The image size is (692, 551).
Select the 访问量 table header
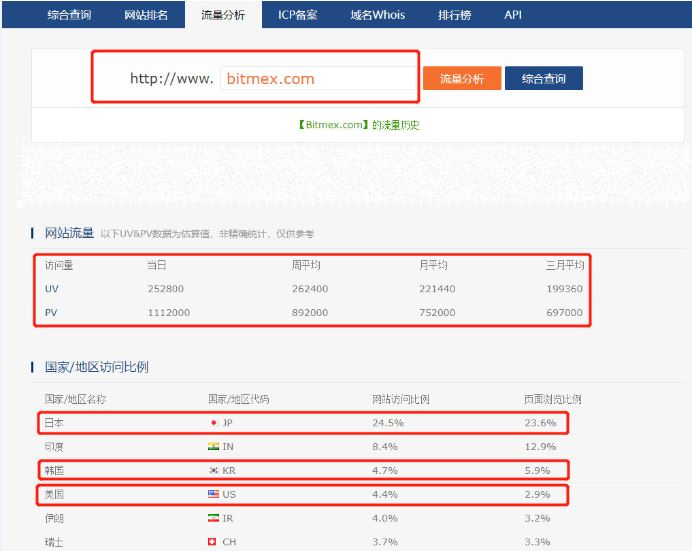click(59, 265)
